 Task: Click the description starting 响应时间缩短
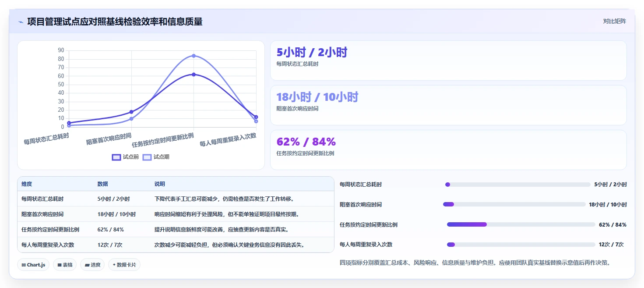point(227,214)
